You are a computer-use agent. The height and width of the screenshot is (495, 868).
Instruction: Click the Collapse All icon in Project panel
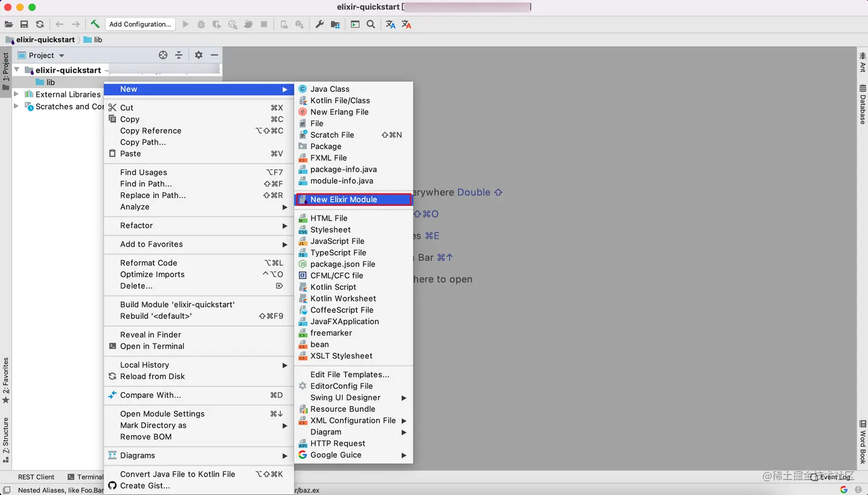(x=179, y=55)
